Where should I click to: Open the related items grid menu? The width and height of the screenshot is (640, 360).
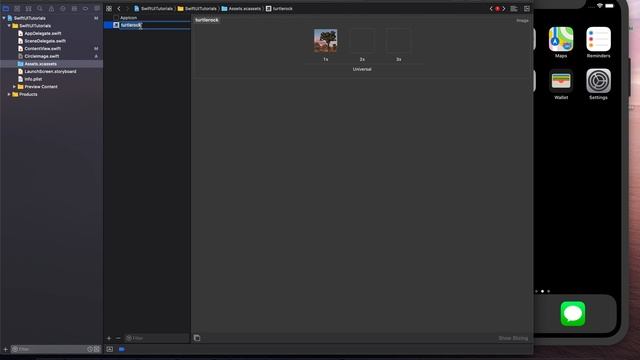[x=109, y=9]
